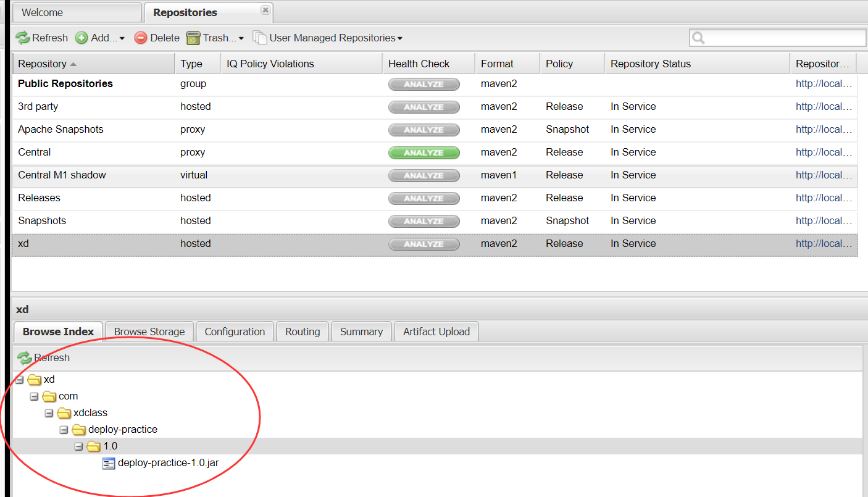The image size is (868, 497).
Task: Click Analyze button for 3rd party
Action: click(x=424, y=107)
